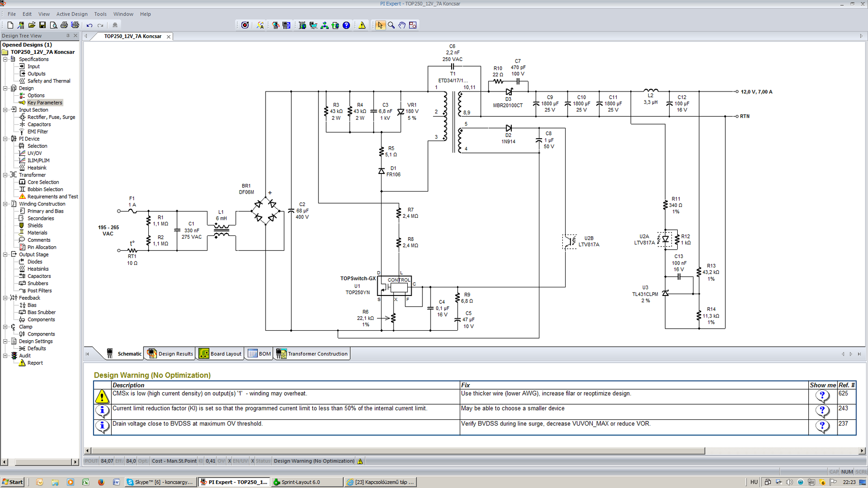Click the Redo arrow icon
Image resolution: width=868 pixels, height=488 pixels.
click(100, 25)
